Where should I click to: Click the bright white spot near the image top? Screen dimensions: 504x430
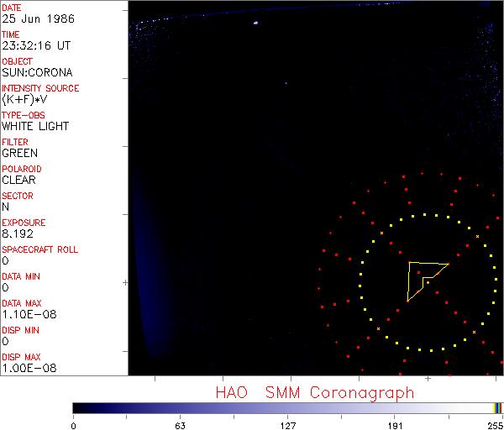click(255, 34)
